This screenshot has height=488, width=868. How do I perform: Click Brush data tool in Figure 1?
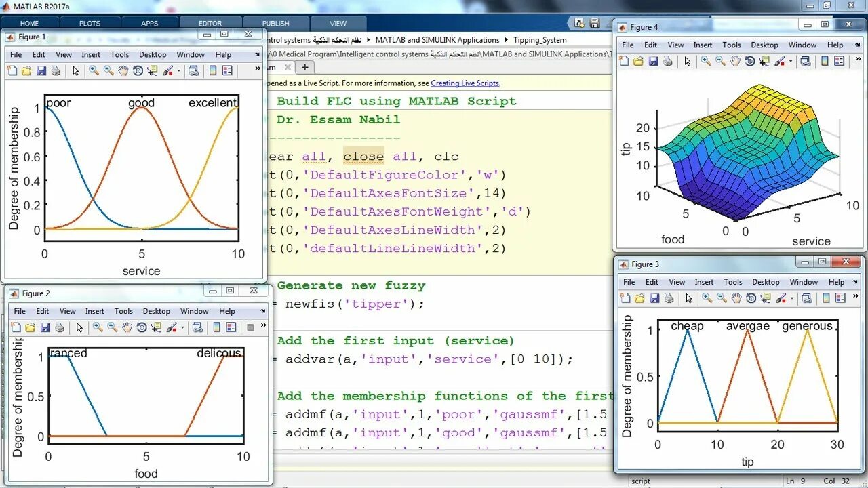167,70
